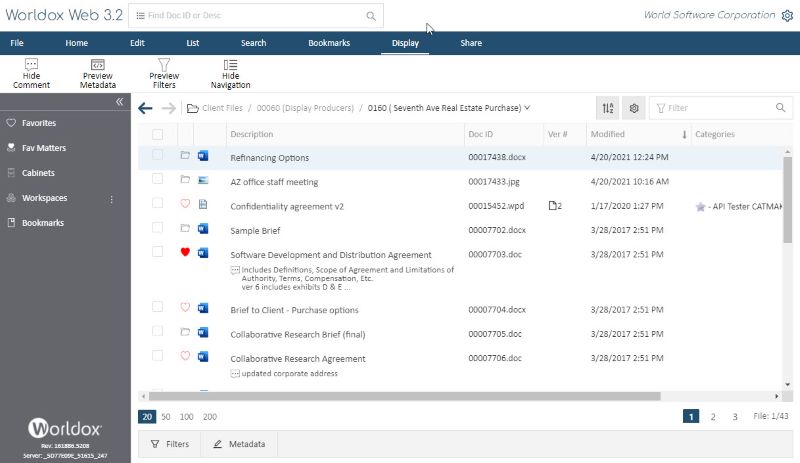Click the Filters button at bottom

click(x=170, y=444)
